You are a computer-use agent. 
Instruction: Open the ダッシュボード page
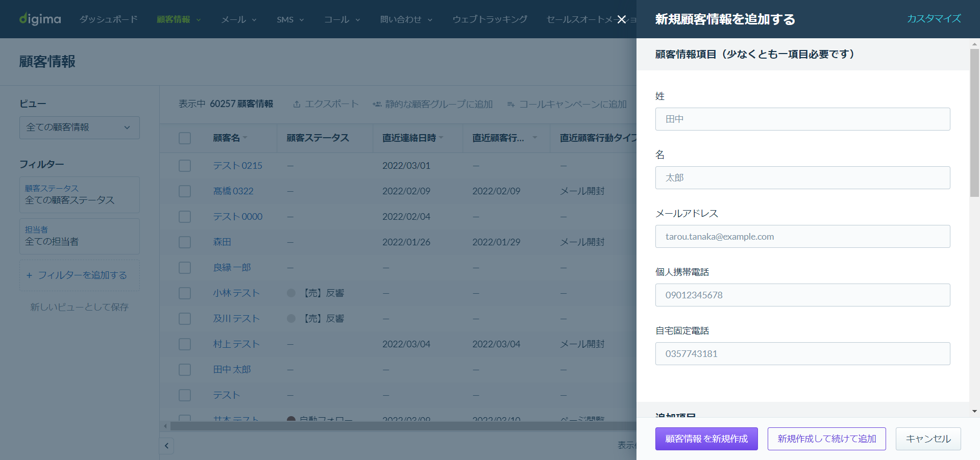point(109,19)
